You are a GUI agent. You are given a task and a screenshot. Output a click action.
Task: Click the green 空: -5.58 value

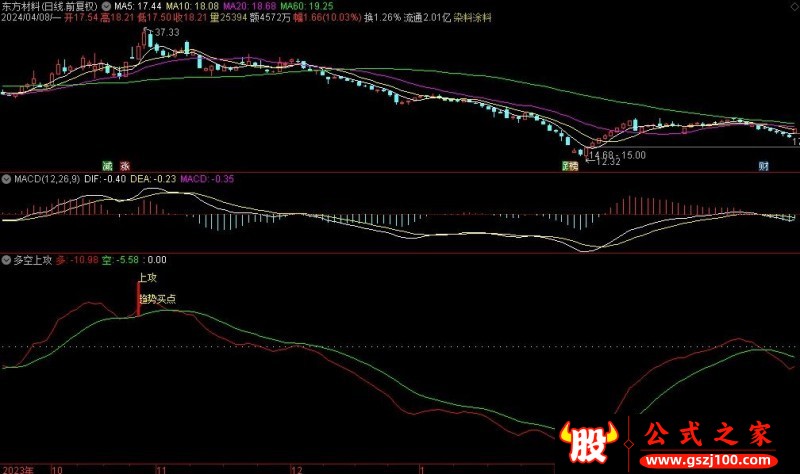point(120,260)
